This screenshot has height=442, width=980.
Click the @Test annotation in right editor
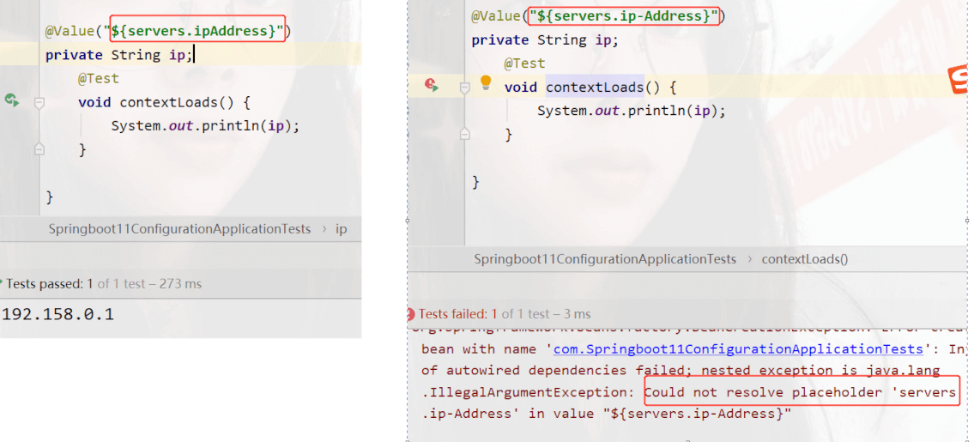524,64
